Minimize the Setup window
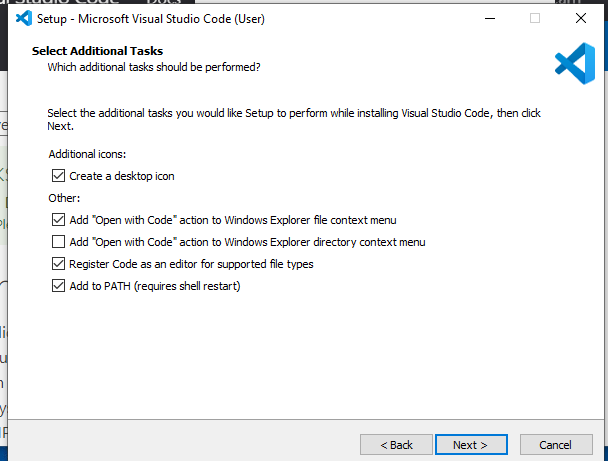 tap(490, 18)
